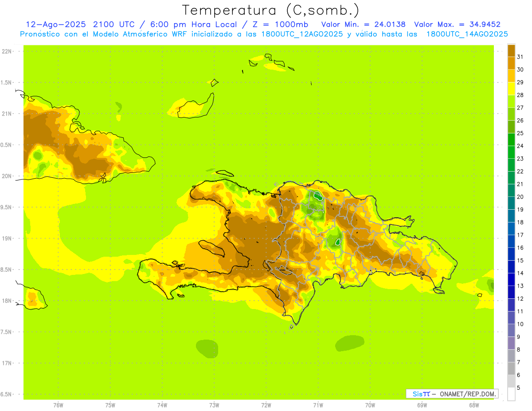Click the legend value '27'
This screenshot has height=411, width=532.
[520, 108]
